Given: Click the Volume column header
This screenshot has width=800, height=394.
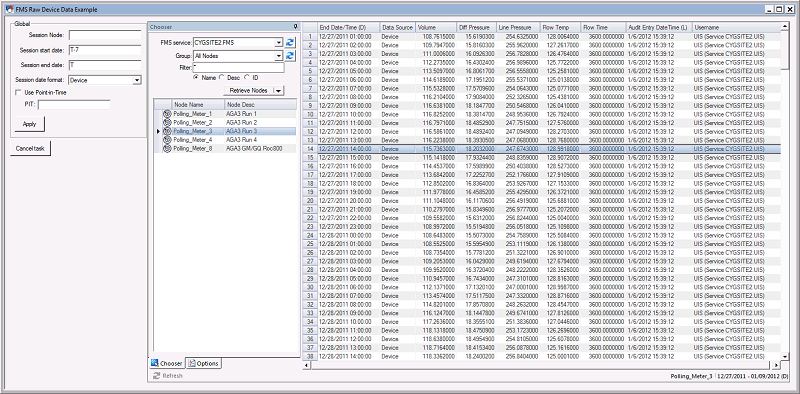Looking at the screenshot, I should [436, 27].
